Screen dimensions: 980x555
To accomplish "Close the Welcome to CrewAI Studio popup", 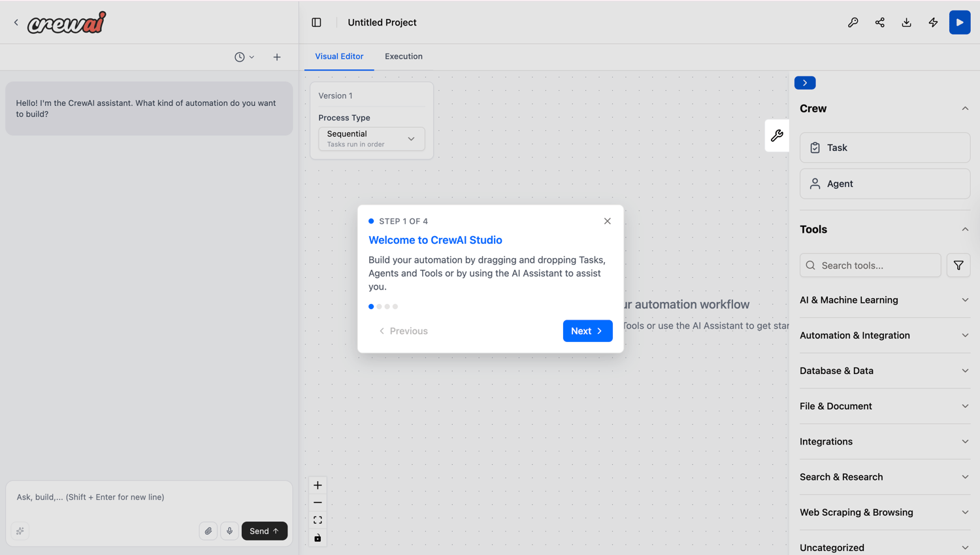I will tap(608, 221).
